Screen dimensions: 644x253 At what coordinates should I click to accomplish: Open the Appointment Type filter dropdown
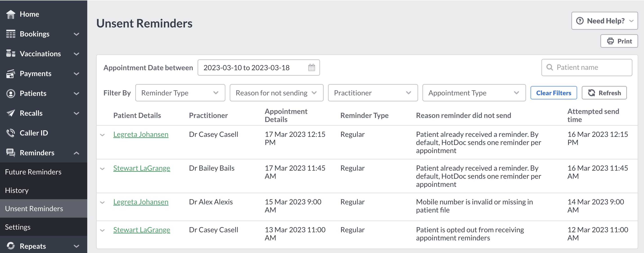(x=474, y=93)
